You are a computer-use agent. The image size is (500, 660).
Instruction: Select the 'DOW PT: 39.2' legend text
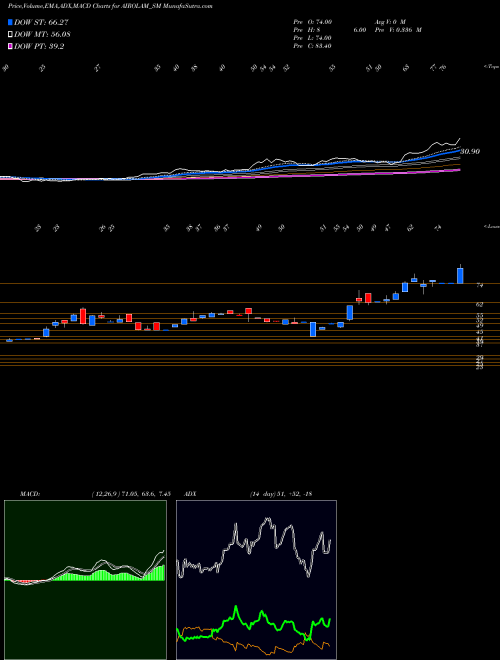click(x=39, y=47)
